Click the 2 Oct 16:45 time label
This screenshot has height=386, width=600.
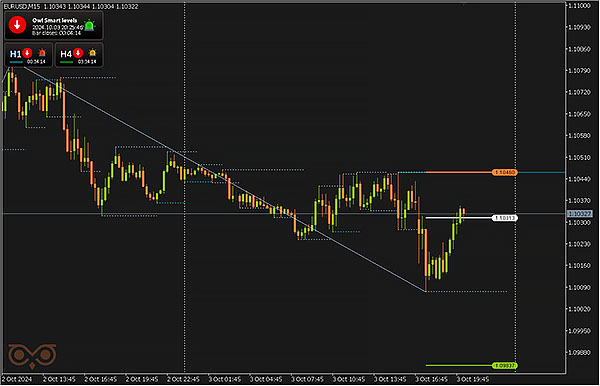coord(100,379)
